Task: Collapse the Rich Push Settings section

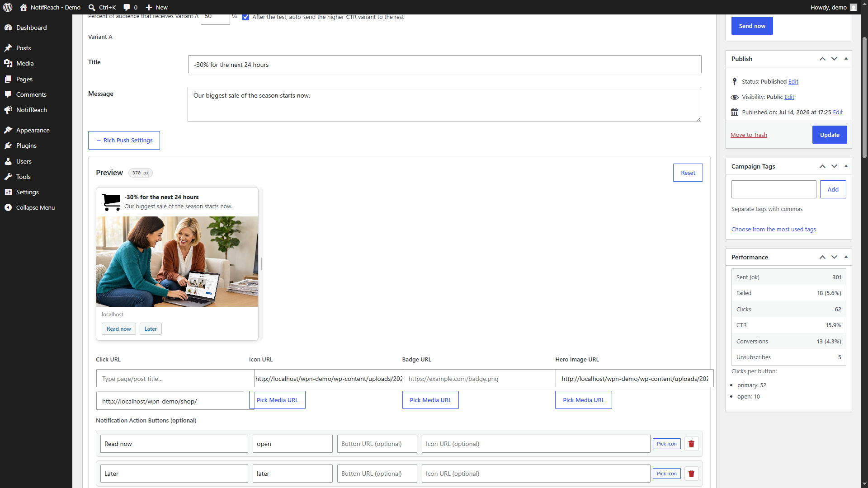Action: [x=124, y=140]
